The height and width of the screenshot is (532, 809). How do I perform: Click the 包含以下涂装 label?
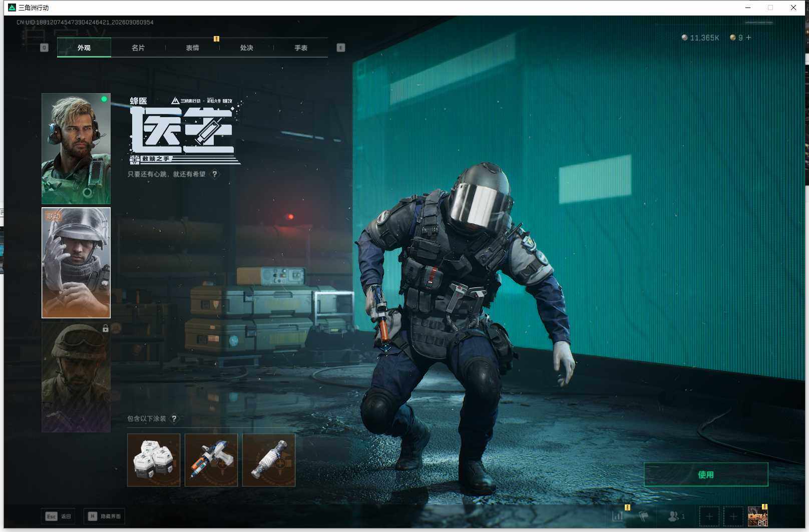pyautogui.click(x=147, y=418)
